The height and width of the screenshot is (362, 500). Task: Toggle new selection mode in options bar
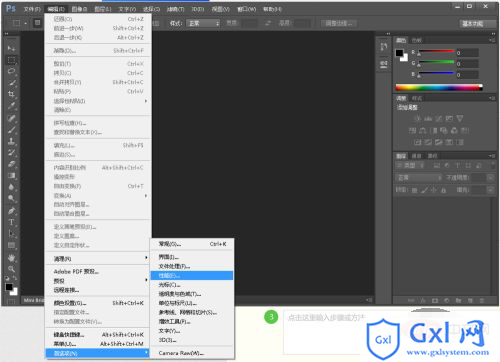(x=38, y=23)
